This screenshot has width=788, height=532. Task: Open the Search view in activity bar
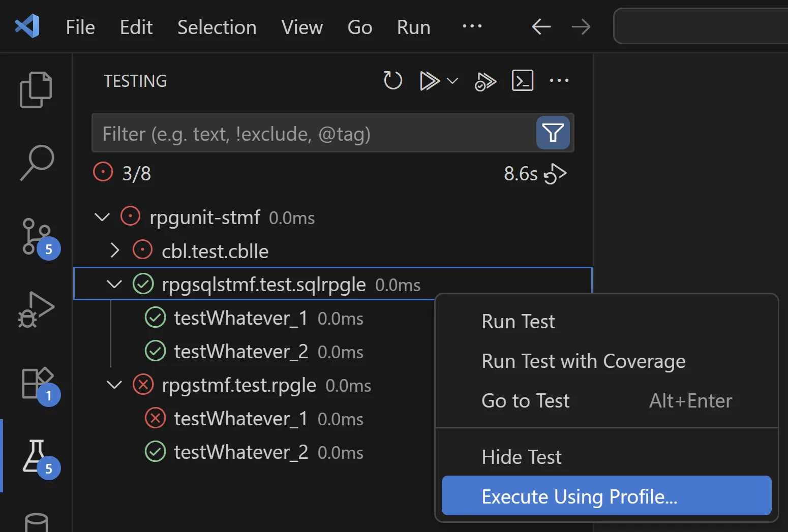(x=37, y=163)
